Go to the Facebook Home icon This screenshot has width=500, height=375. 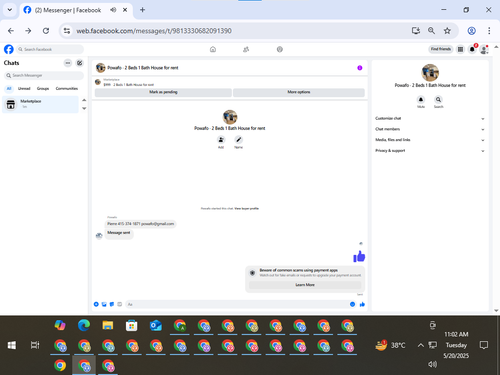pyautogui.click(x=213, y=49)
